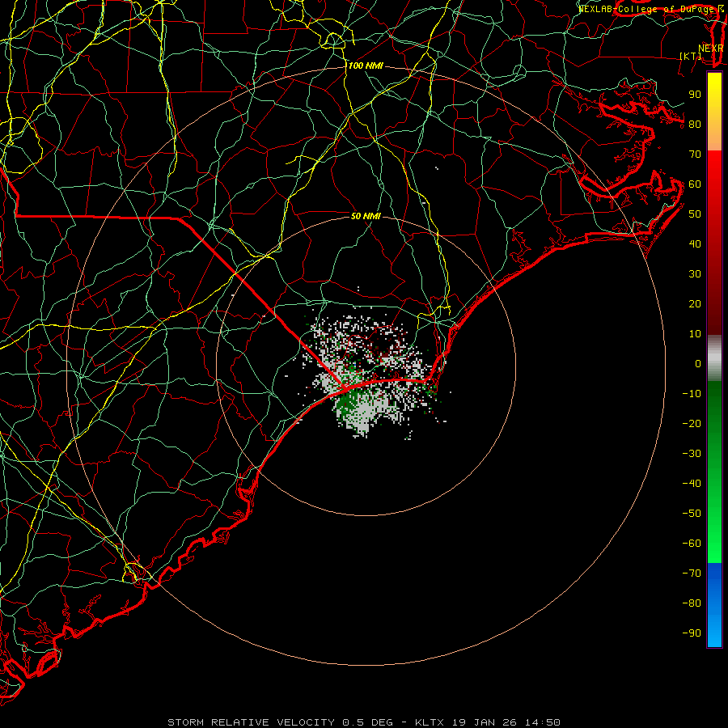Click the "100 NMI" range ring label

coord(366,66)
